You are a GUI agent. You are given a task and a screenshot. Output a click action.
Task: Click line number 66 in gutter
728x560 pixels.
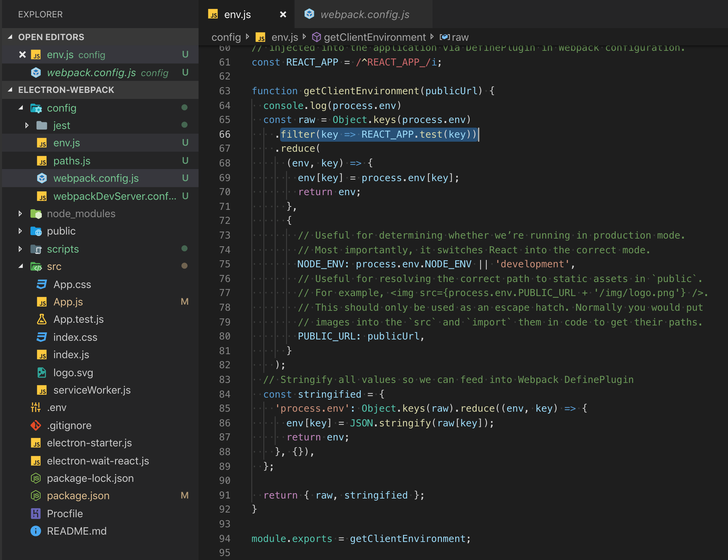225,134
